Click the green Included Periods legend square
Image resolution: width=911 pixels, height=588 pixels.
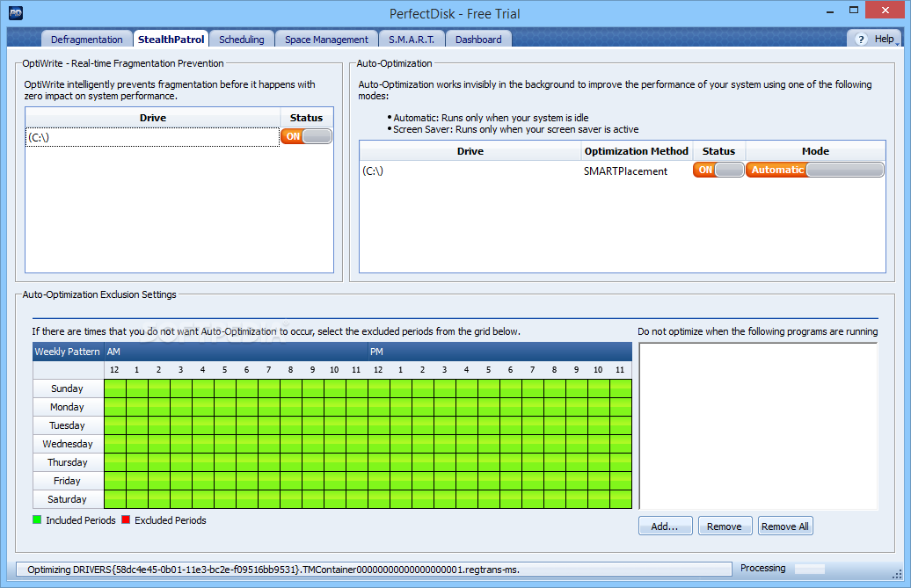(37, 520)
